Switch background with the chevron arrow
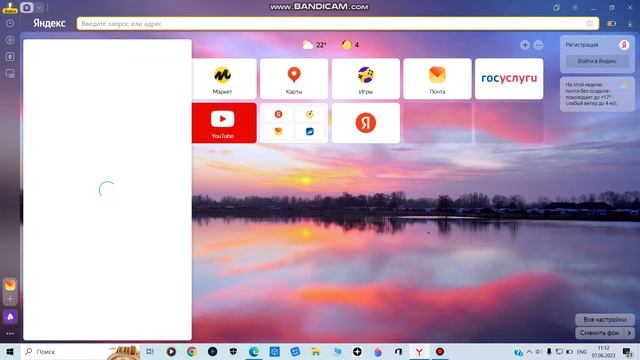This screenshot has height=360, width=640. [629, 333]
